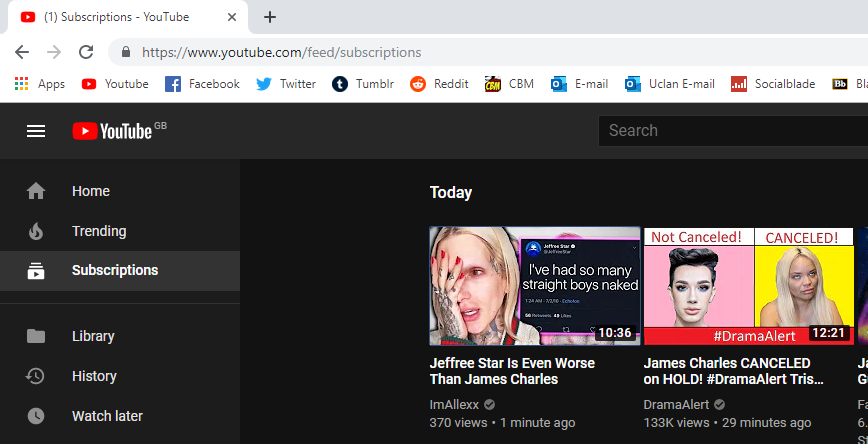Click the address bar URL
868x444 pixels.
[282, 53]
